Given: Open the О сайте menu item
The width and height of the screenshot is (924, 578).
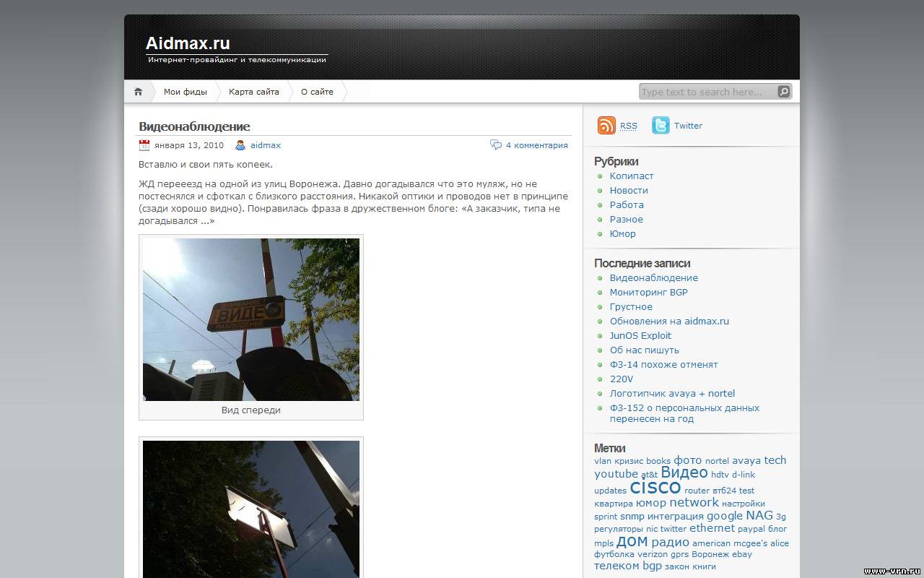Looking at the screenshot, I should pyautogui.click(x=317, y=92).
